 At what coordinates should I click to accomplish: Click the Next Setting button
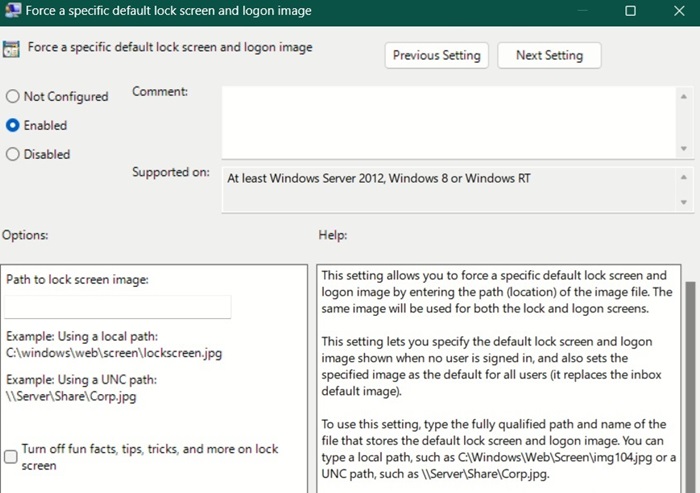(549, 55)
